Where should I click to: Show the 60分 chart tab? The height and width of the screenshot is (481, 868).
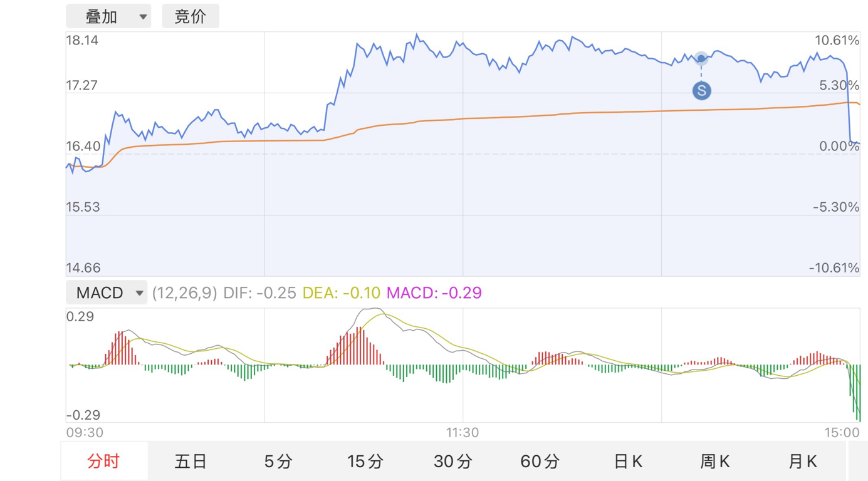(540, 462)
